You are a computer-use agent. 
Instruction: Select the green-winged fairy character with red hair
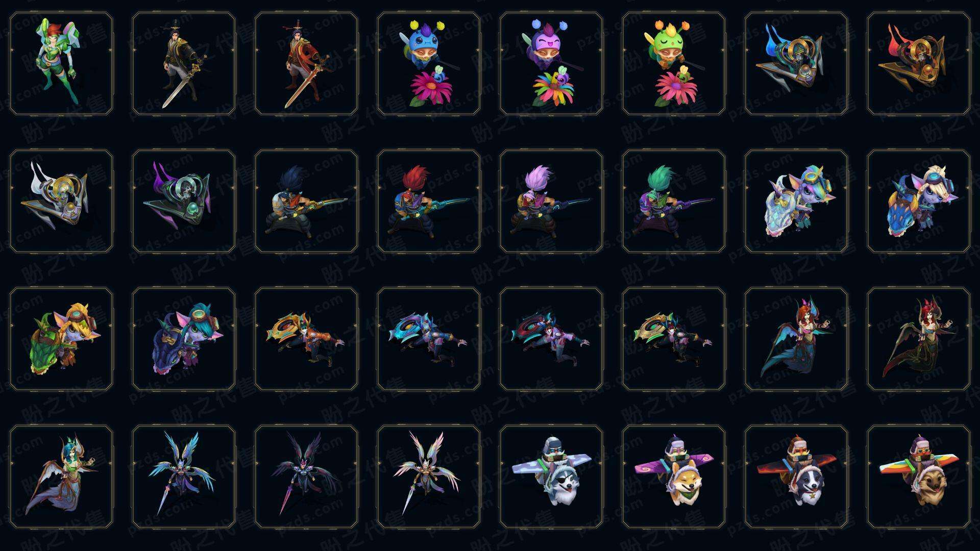pyautogui.click(x=61, y=63)
